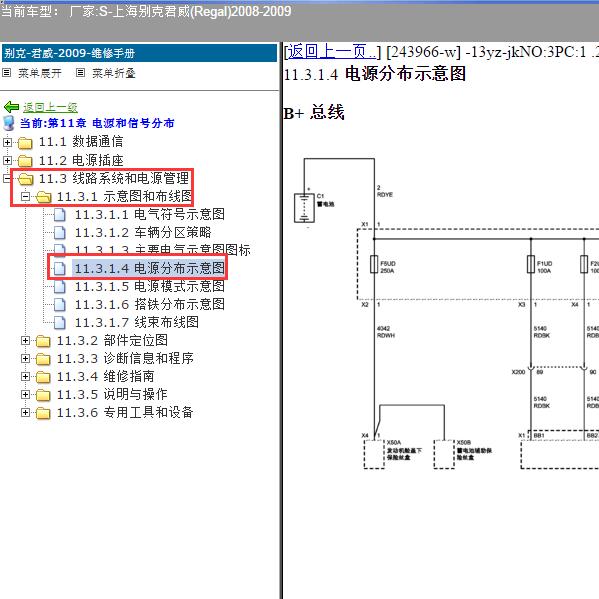
Task: Click folder icon of 11.3.5 说明与操作
Action: tap(43, 395)
